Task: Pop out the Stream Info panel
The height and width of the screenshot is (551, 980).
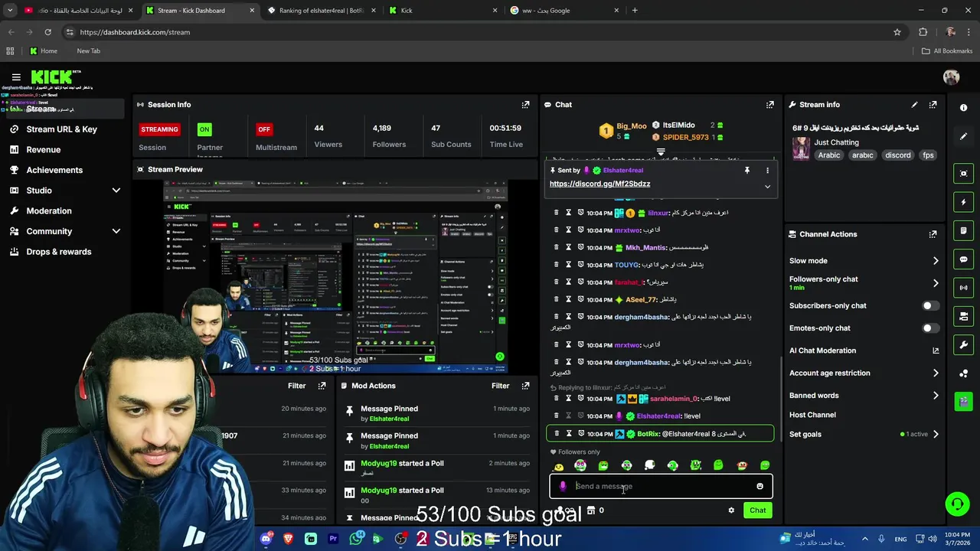Action: pos(933,105)
